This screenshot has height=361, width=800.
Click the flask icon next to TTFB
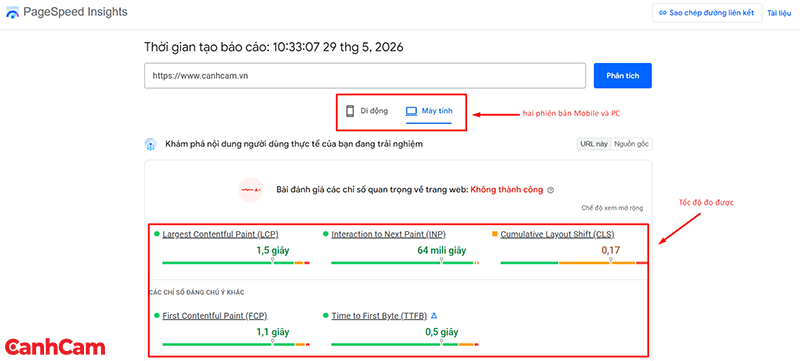click(x=434, y=316)
